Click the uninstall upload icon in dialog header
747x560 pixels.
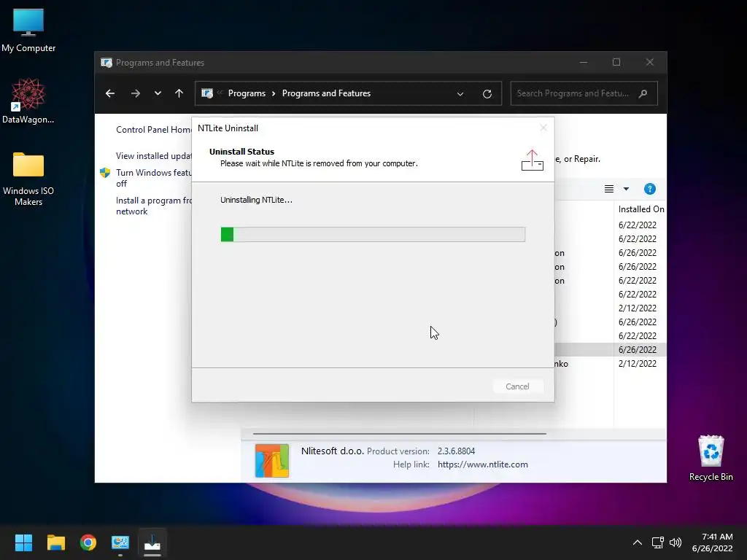point(532,160)
